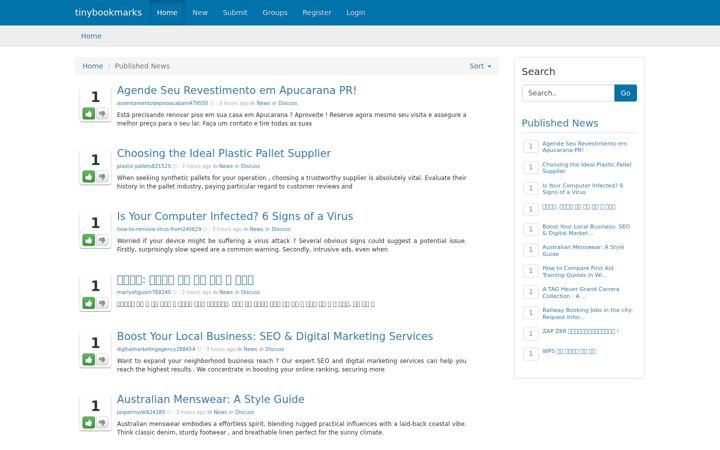Viewport: 720px width, 450px height.
Task: Go to the Submit page
Action: (235, 12)
